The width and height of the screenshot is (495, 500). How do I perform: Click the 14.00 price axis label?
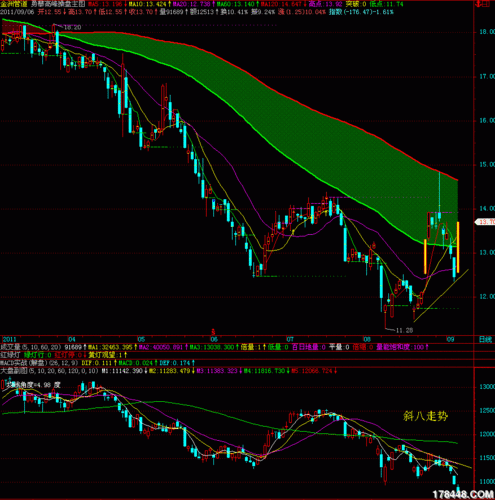(x=487, y=209)
